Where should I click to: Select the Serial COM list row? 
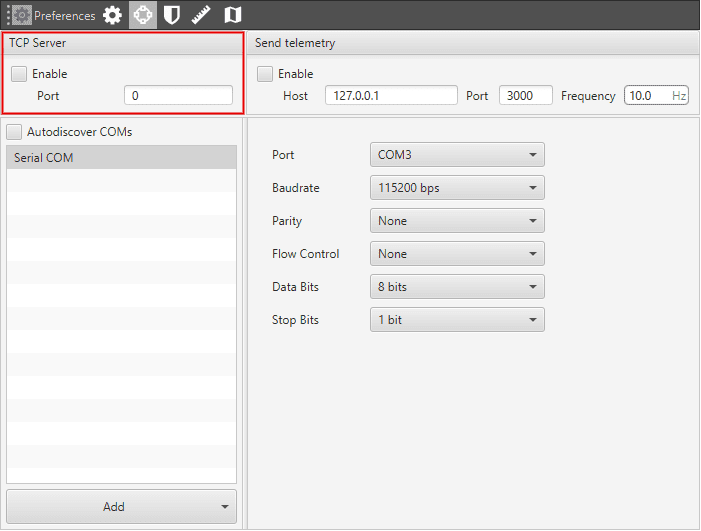point(122,158)
